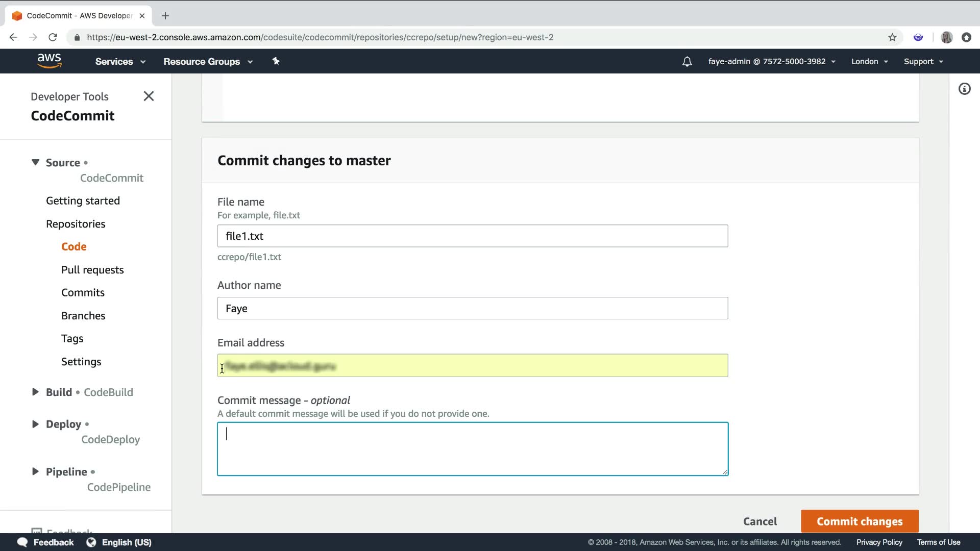Collapse the Source CodeCommit section
The image size is (980, 551).
(x=35, y=162)
